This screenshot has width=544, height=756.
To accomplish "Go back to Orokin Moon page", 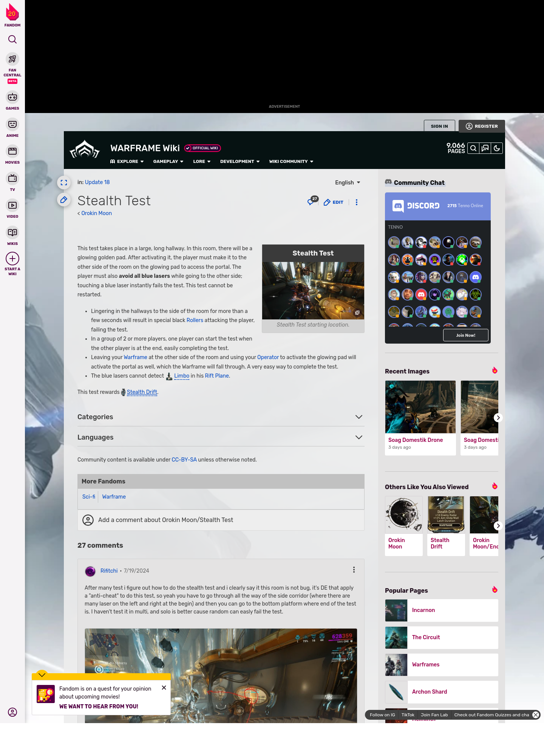I will click(96, 213).
